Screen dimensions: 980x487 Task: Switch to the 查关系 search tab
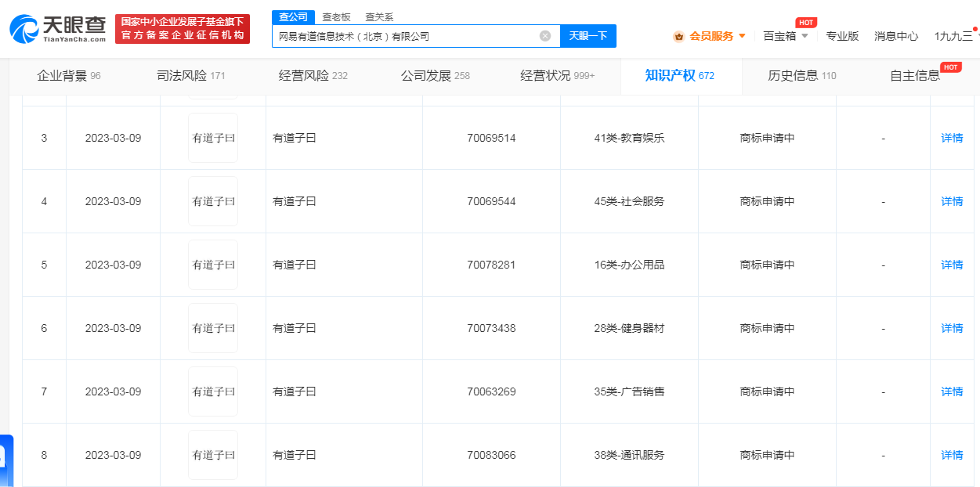tap(379, 17)
